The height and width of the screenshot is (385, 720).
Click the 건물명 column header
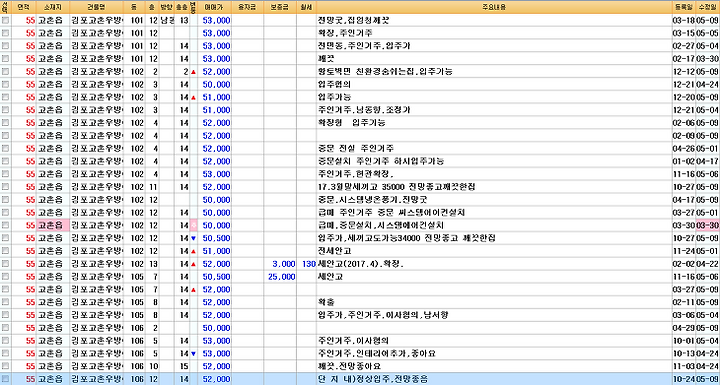point(96,7)
